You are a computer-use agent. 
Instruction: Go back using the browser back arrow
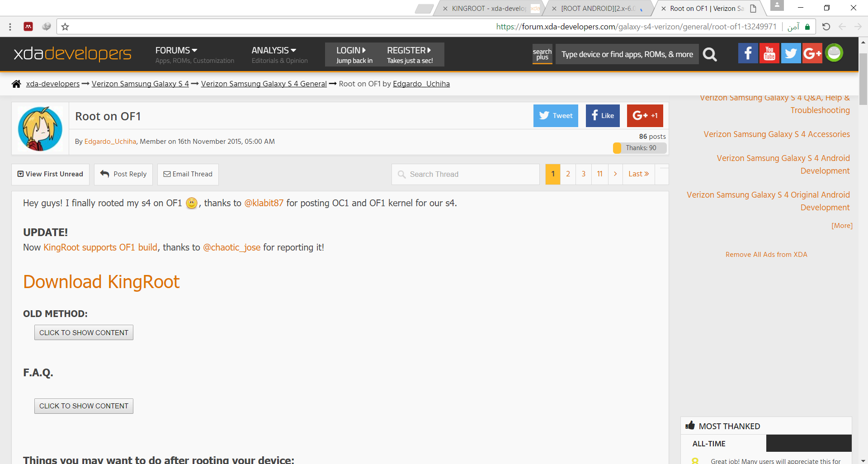(842, 27)
